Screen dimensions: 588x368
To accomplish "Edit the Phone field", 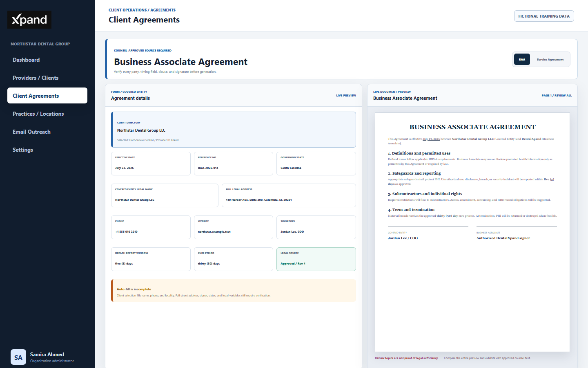I will [151, 227].
